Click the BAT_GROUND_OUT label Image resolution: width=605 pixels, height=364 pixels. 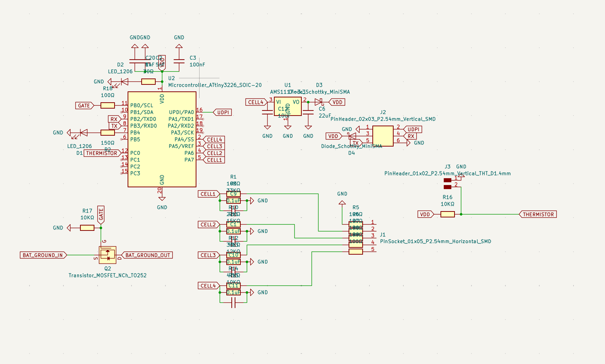click(x=147, y=255)
